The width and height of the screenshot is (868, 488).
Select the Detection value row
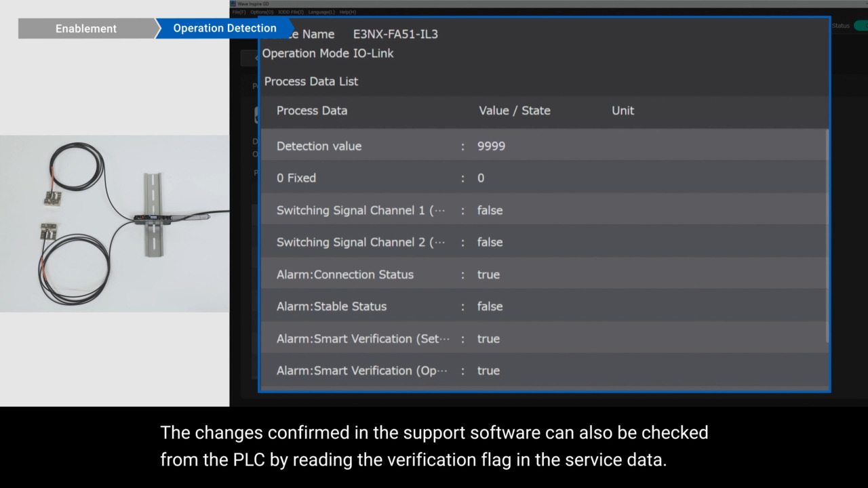[x=542, y=146]
